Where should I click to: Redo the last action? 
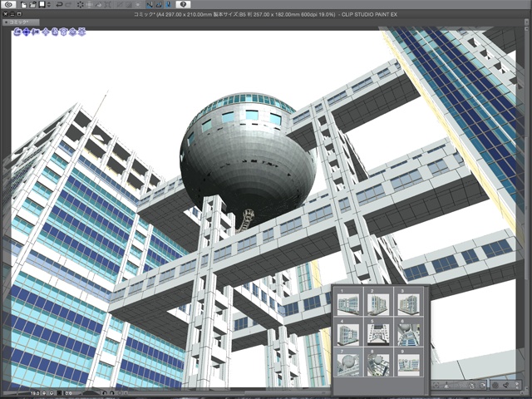coord(68,4)
